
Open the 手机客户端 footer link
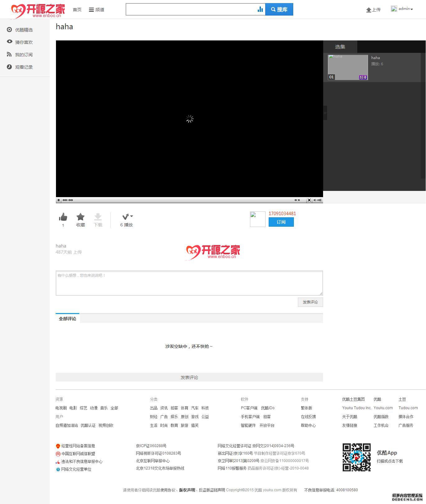[250, 417]
